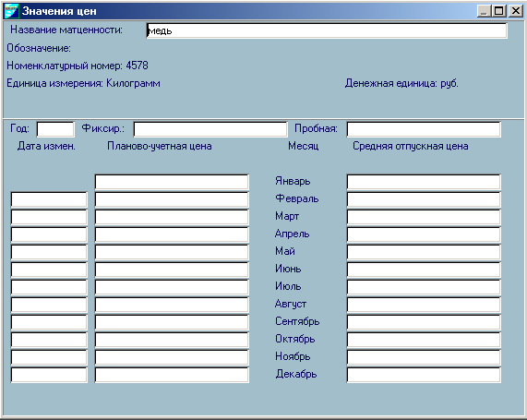Select the planned price field in Октябрь row
The height and width of the screenshot is (420, 527).
(172, 340)
